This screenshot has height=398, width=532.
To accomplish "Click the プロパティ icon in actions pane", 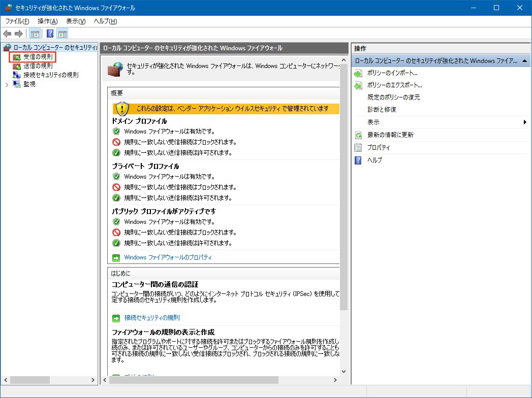I will point(358,147).
